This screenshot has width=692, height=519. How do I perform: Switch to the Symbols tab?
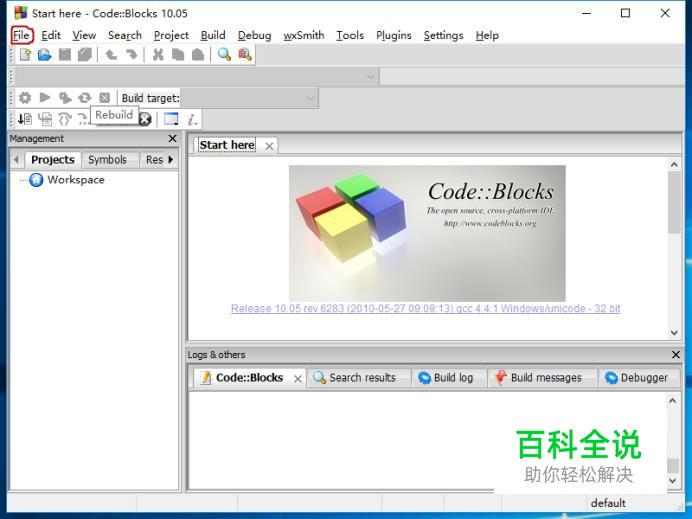107,160
